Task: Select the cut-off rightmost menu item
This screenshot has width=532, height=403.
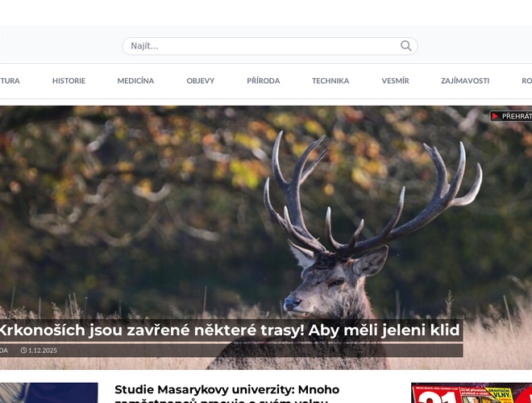Action: pyautogui.click(x=526, y=81)
